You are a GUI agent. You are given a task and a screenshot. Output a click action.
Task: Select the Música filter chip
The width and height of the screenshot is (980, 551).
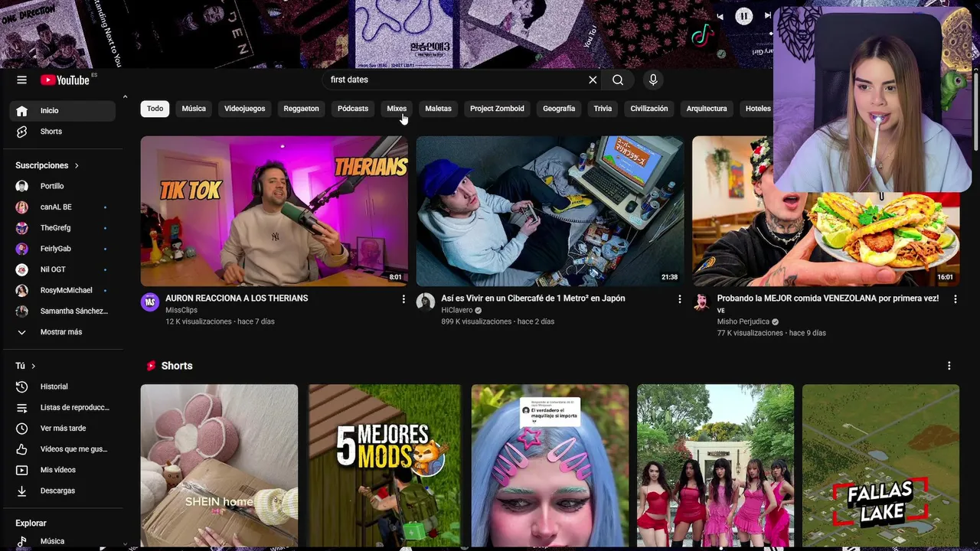coord(194,109)
